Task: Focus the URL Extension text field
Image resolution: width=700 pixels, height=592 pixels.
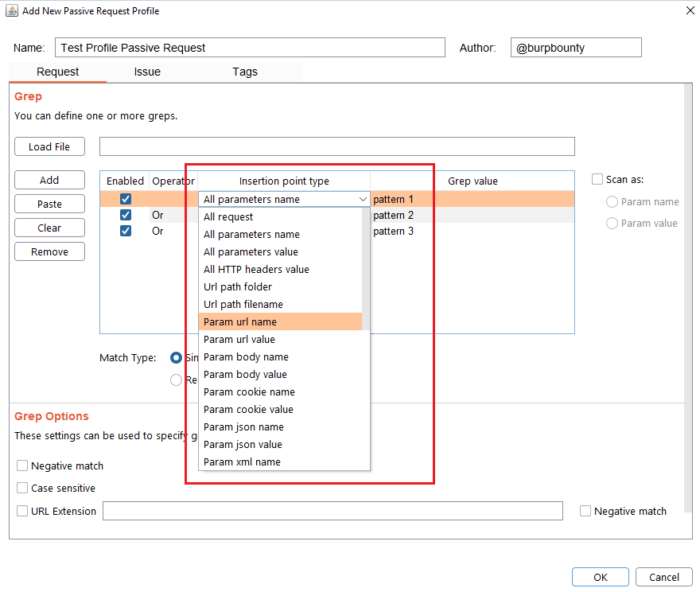Action: click(332, 511)
